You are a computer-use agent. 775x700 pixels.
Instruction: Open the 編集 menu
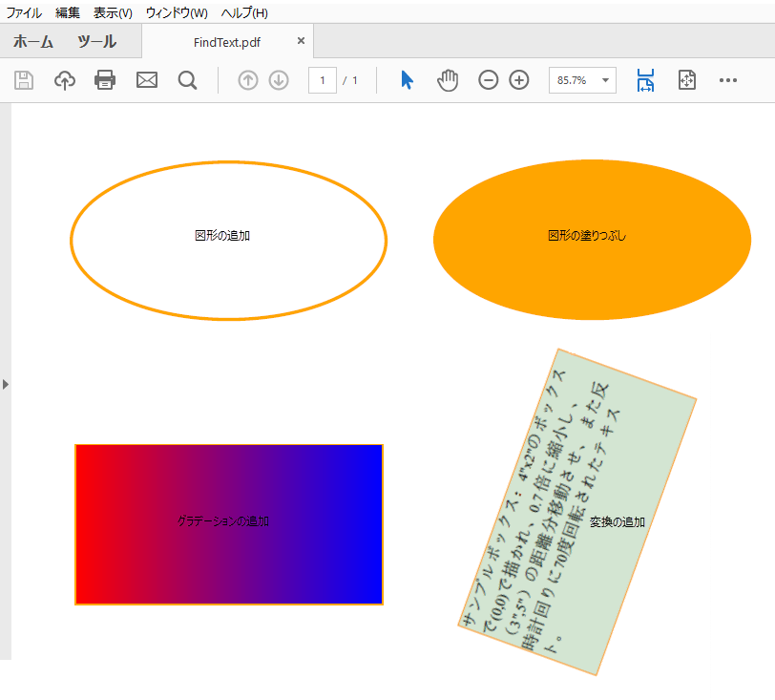pos(68,12)
